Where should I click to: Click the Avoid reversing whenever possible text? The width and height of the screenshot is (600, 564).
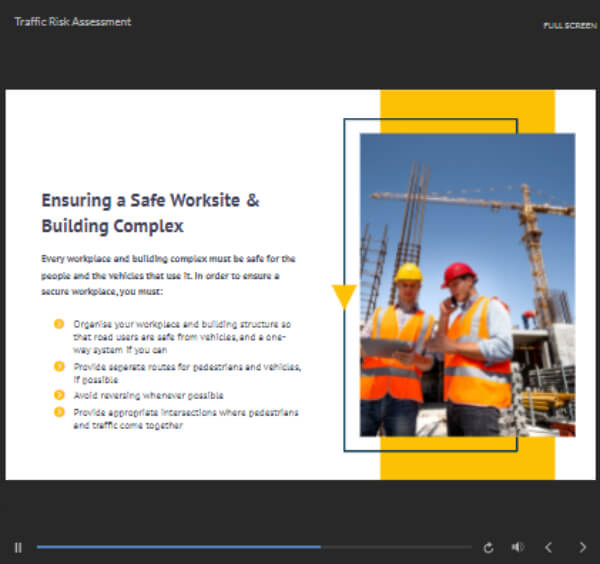[x=148, y=395]
